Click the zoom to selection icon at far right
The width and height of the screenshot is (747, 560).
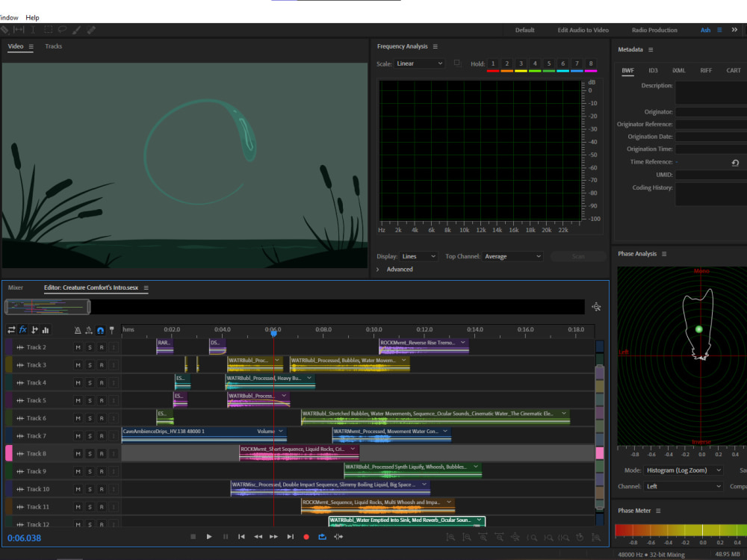[596, 537]
